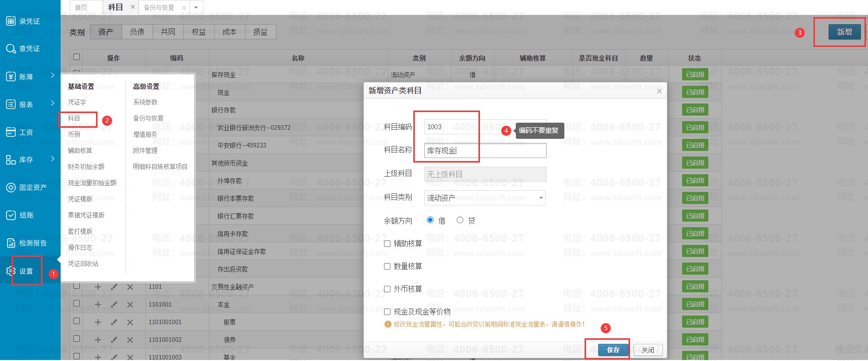
Task: Click the pencil edit icon for row 1101
Action: coord(114,287)
